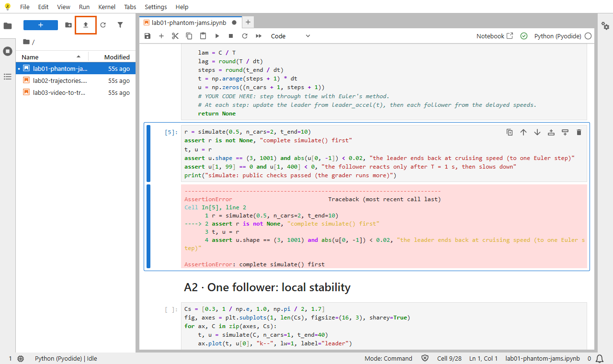Image resolution: width=613 pixels, height=364 pixels.
Task: Click the Python (Pyodide) kernel name
Action: [x=558, y=36]
